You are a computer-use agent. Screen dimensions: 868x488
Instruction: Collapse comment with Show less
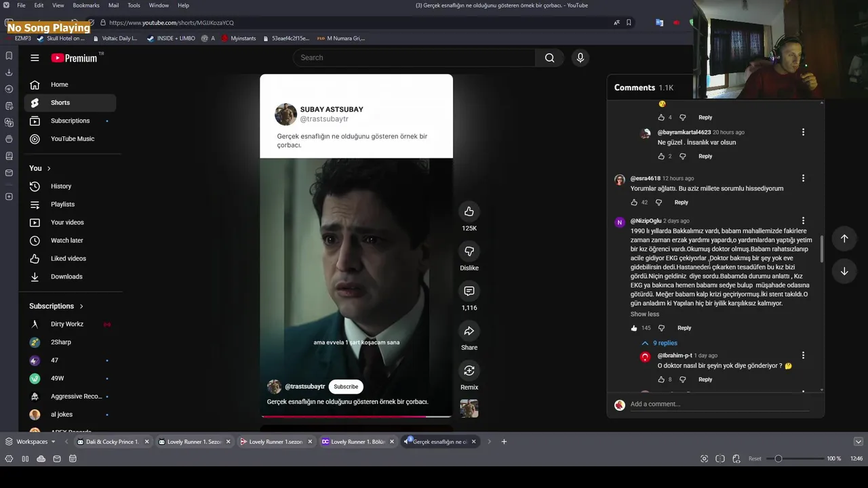(645, 314)
